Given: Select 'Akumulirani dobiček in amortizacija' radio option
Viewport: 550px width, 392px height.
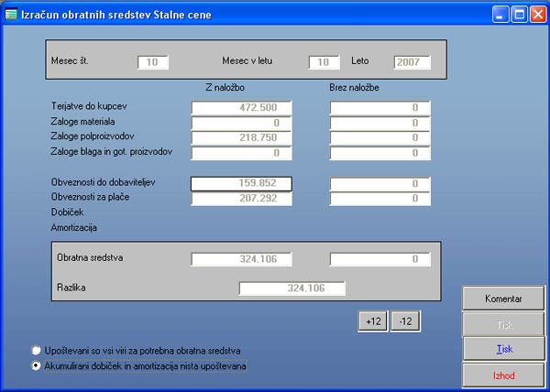Looking at the screenshot, I should click(36, 365).
